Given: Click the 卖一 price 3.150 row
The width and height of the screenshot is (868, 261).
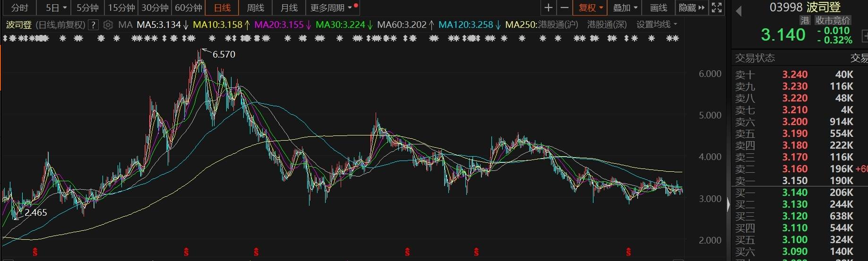Looking at the screenshot, I should (794, 181).
